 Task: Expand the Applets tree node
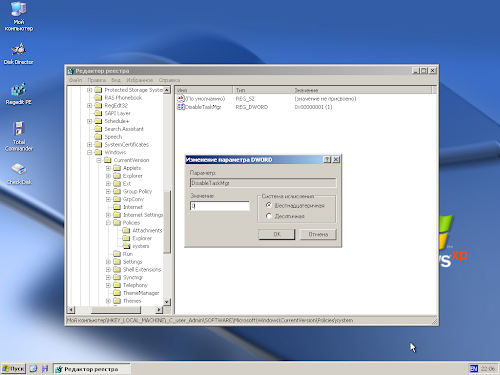tap(108, 168)
